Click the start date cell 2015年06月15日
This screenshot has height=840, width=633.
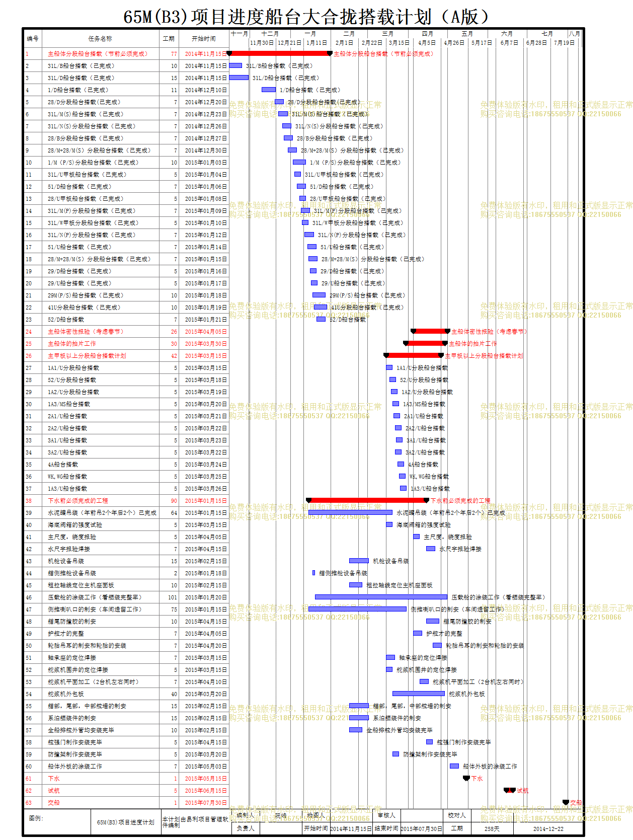pyautogui.click(x=204, y=791)
